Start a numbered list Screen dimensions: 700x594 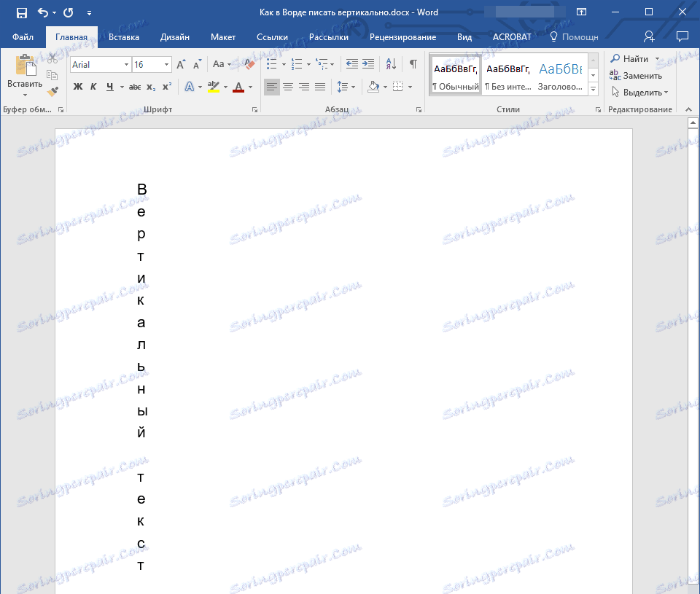[297, 64]
